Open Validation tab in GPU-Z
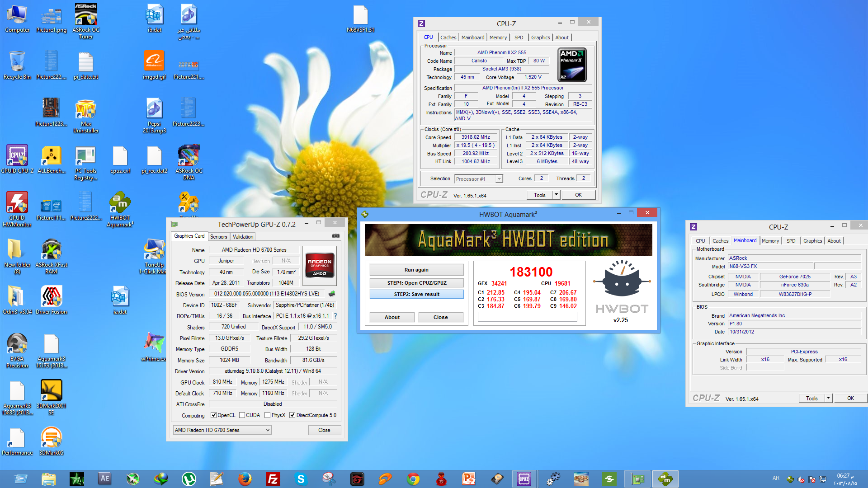This screenshot has height=488, width=868. [243, 237]
